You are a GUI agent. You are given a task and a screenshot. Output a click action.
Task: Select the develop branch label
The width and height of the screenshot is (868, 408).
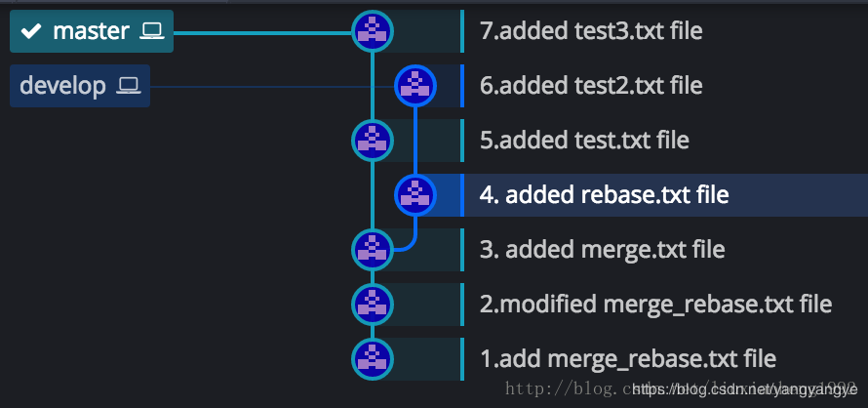[63, 86]
